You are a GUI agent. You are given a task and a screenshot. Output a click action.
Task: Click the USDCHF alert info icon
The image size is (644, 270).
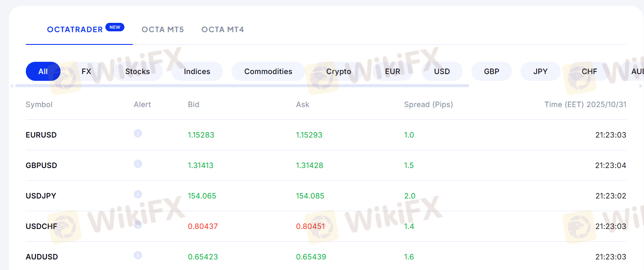(x=138, y=225)
